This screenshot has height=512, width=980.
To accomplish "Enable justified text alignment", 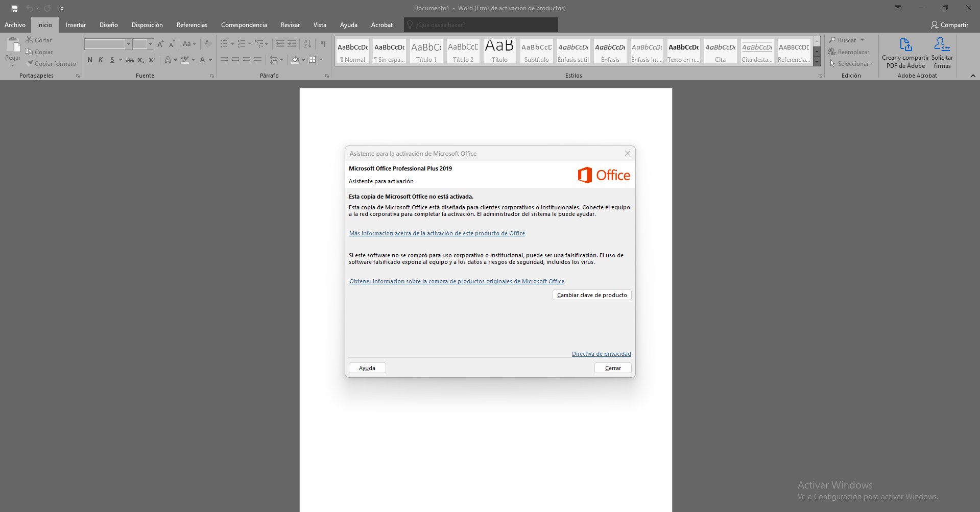I will coord(258,60).
